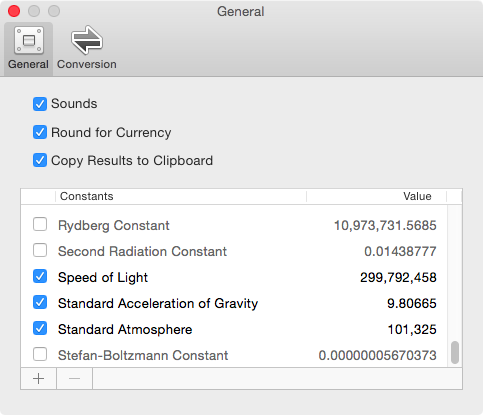The width and height of the screenshot is (483, 415).
Task: Select the Speed of Light row name
Action: [x=103, y=277]
